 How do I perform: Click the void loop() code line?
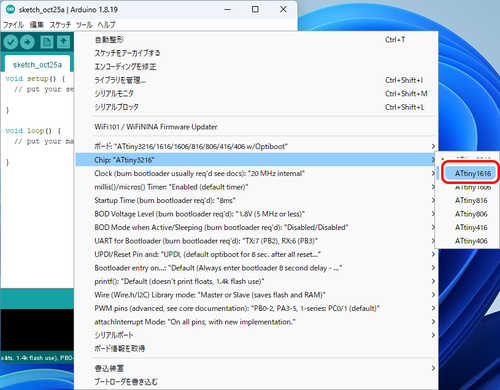tap(33, 131)
